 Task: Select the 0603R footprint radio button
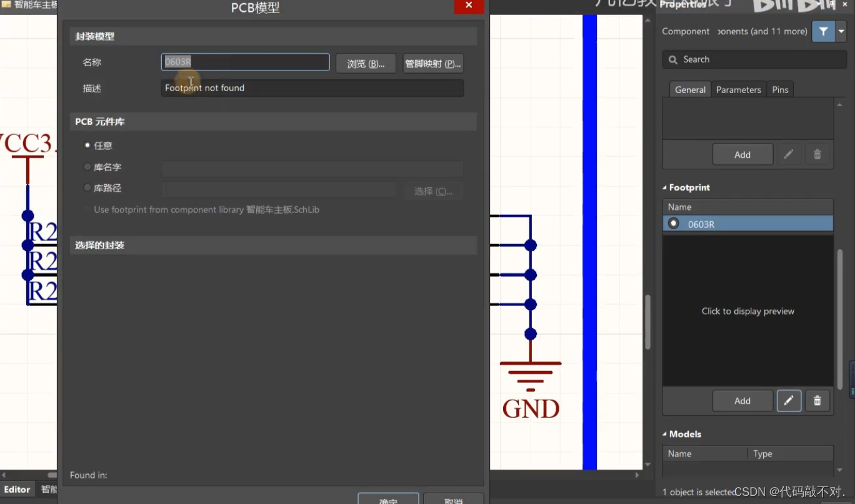point(674,224)
